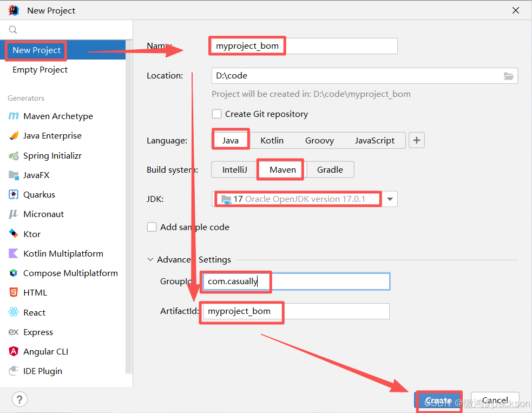The height and width of the screenshot is (413, 532).
Task: Select the Angular CLI icon
Action: coord(13,352)
